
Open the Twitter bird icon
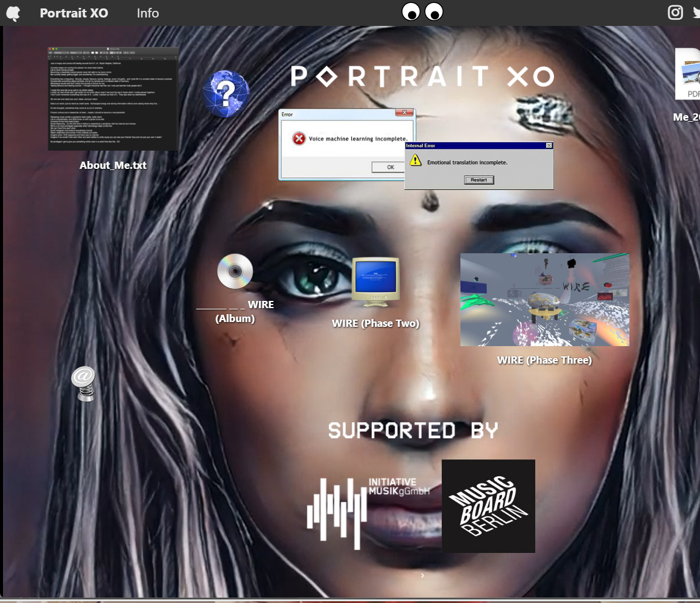click(x=696, y=12)
